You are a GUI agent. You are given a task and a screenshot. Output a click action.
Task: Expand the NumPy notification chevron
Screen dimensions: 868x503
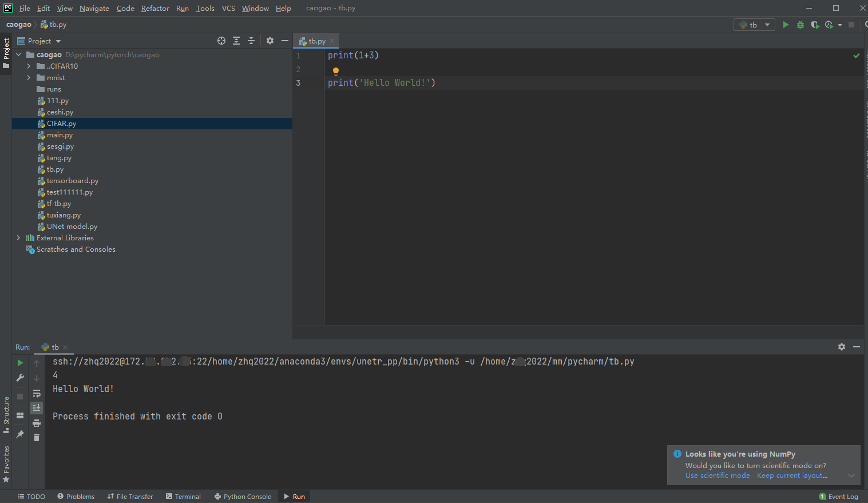(851, 476)
